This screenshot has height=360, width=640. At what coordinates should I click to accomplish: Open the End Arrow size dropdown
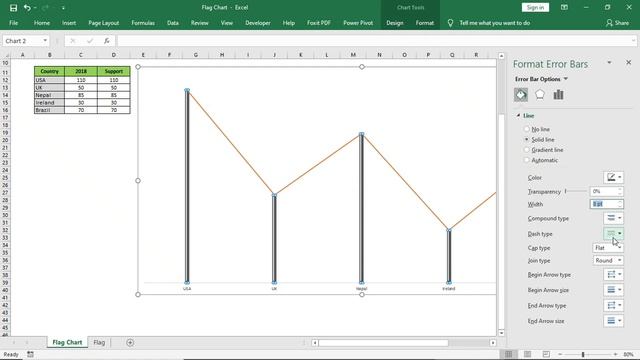point(613,321)
